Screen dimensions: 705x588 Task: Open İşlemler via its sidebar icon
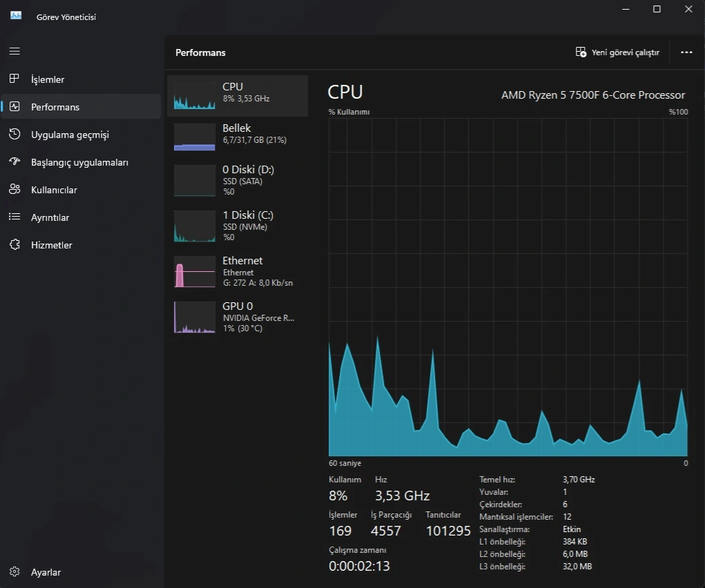click(15, 79)
